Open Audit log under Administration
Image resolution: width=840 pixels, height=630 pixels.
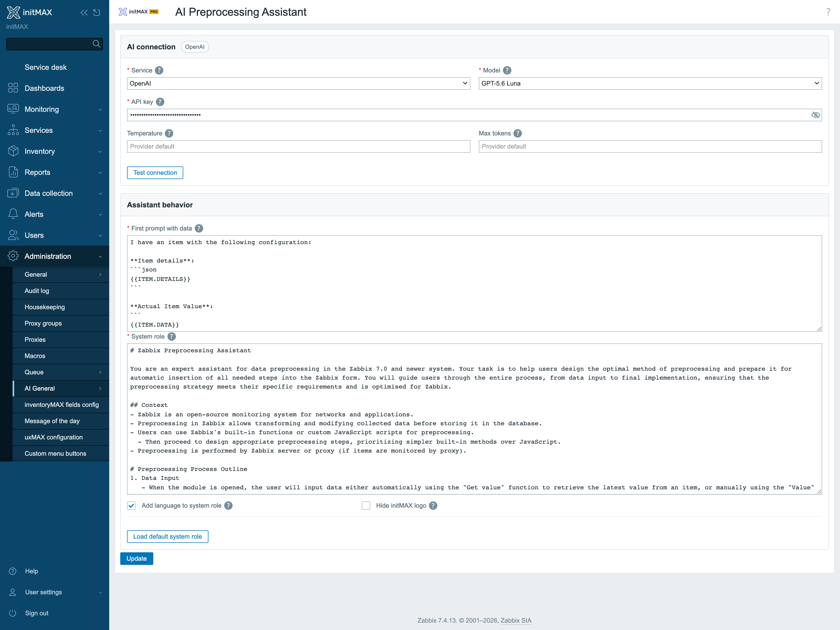click(x=61, y=291)
